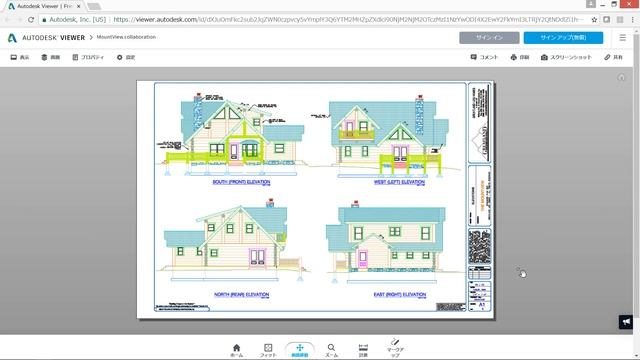Open the Measure ruler tool
The image size is (640, 360).
[363, 351]
